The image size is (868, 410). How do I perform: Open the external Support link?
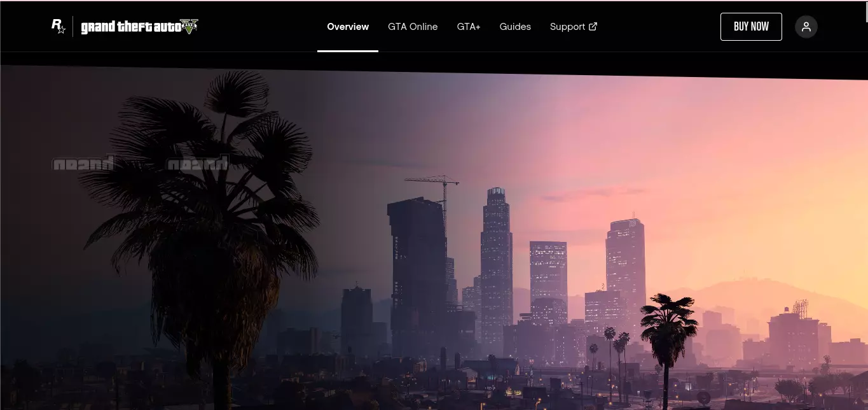pyautogui.click(x=574, y=27)
